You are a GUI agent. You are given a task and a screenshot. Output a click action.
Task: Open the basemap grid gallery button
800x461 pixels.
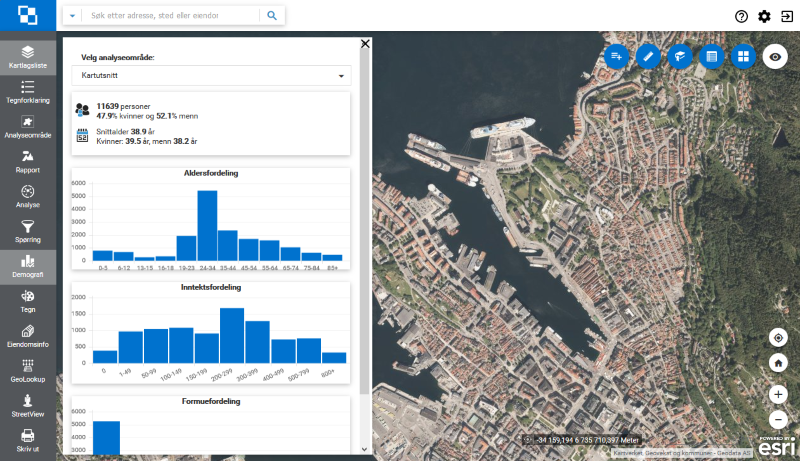pyautogui.click(x=743, y=56)
